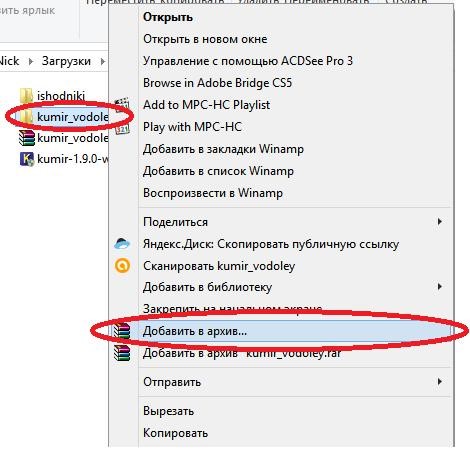Click Вырезать in the context menu
Screen dimensions: 470x459
click(168, 411)
